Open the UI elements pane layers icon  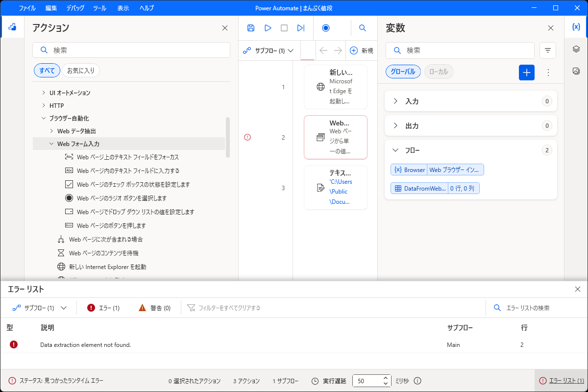tap(576, 49)
